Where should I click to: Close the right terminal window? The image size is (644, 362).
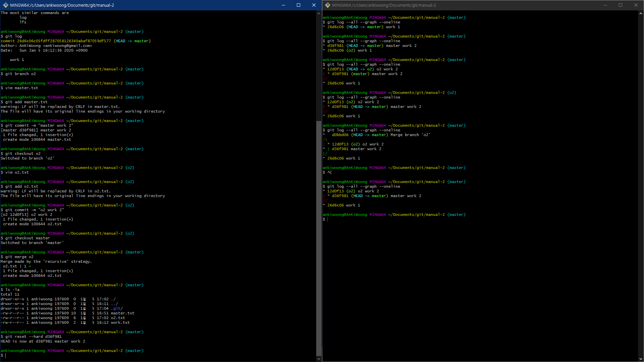636,5
